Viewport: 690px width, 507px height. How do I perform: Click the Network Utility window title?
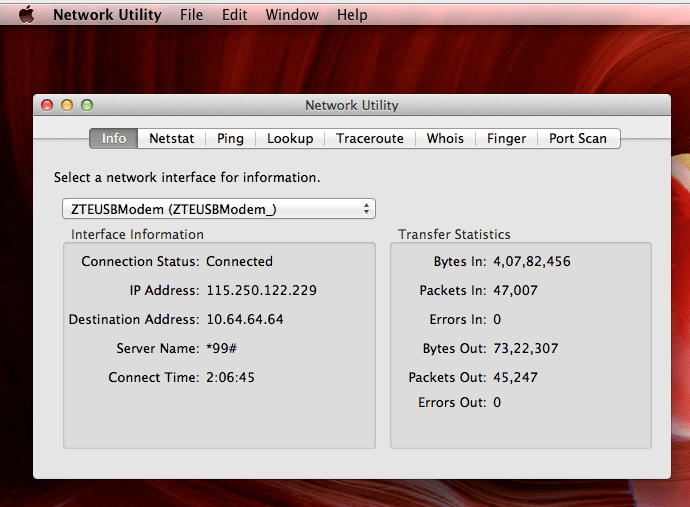click(x=352, y=106)
